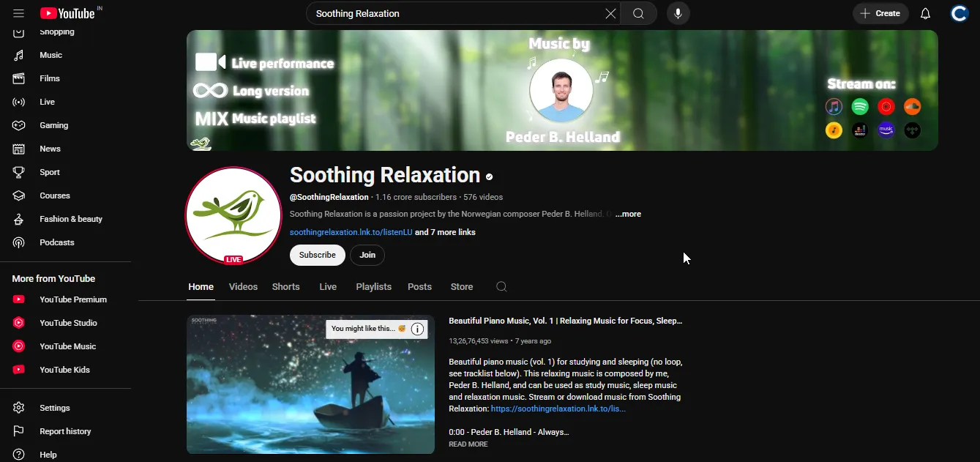
Task: Click the channel banner image
Action: [562, 90]
